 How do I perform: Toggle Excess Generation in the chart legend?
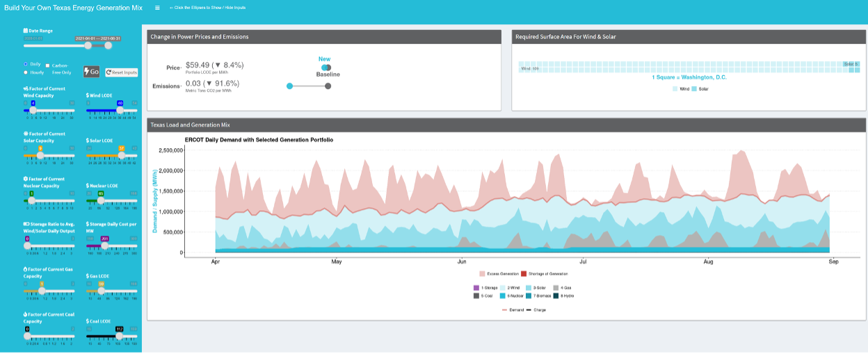[483, 274]
